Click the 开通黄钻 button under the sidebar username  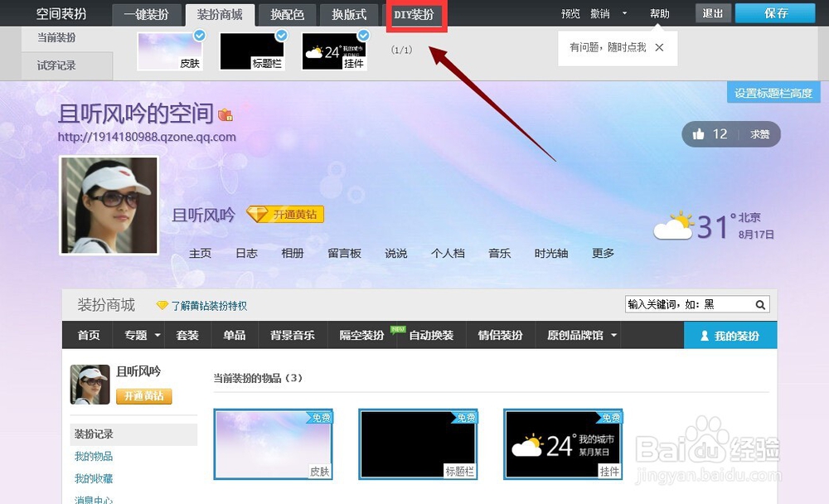(143, 396)
